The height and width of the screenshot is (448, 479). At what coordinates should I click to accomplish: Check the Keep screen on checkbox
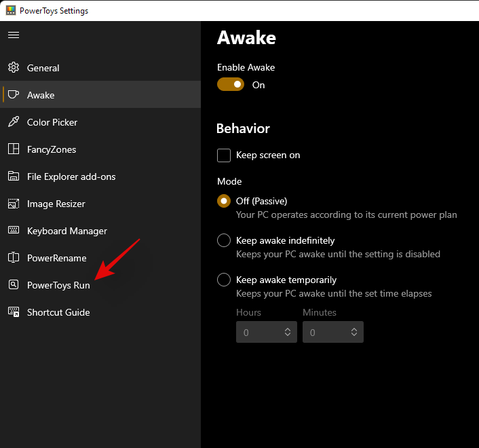coord(224,155)
